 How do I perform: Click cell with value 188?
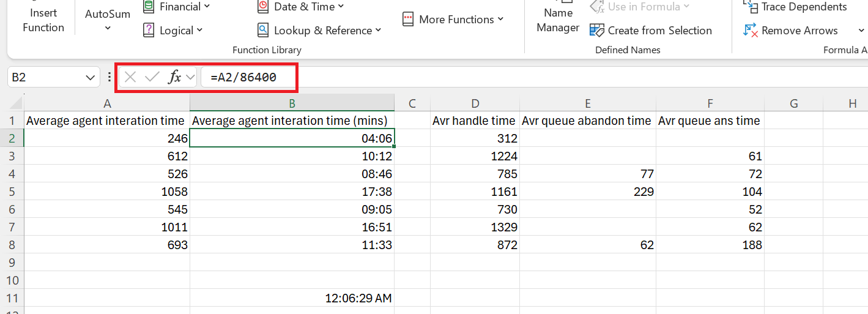[x=710, y=245]
